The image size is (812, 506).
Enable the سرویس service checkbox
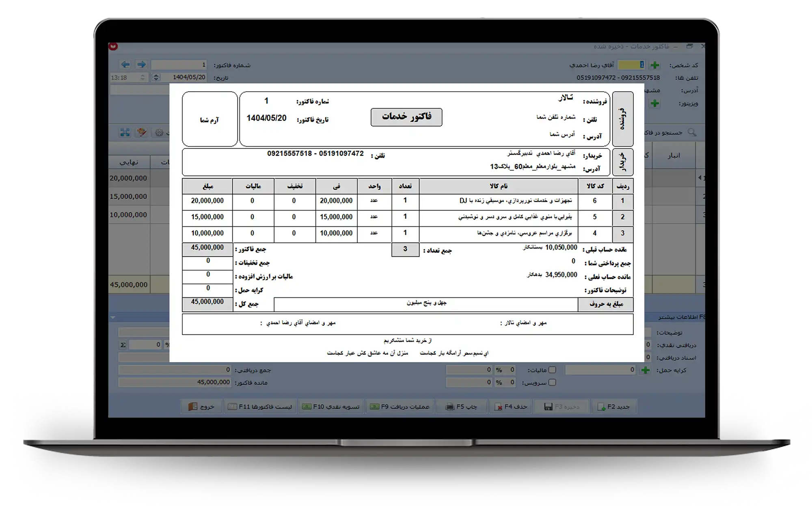552,382
